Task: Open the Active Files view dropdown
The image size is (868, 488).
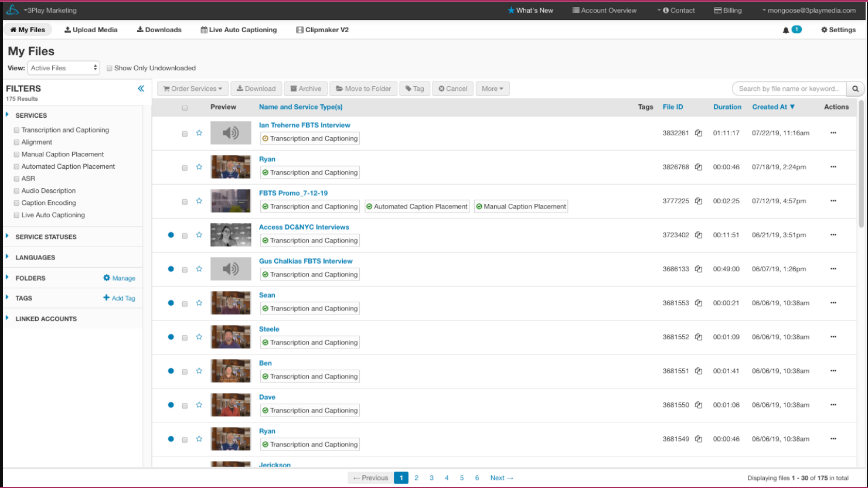Action: [64, 68]
